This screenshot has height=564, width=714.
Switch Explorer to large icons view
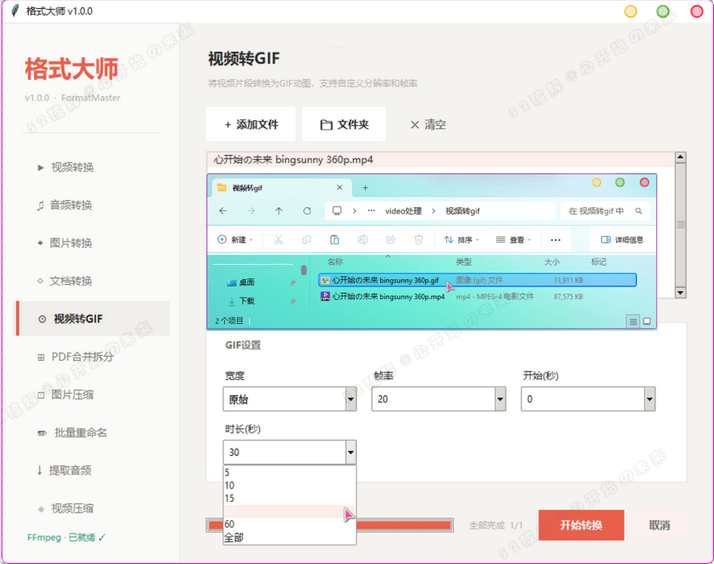point(647,322)
